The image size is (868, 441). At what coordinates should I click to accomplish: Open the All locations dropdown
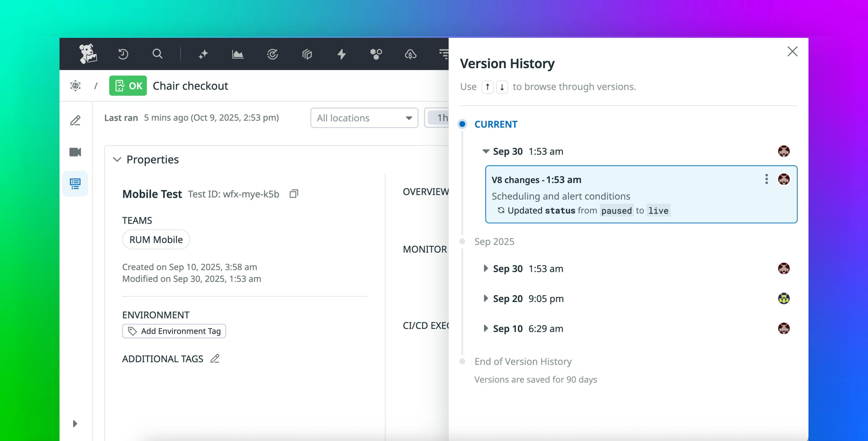click(364, 118)
